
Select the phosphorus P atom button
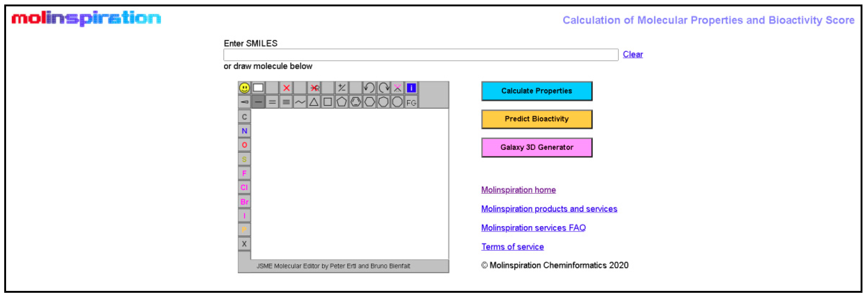[244, 230]
